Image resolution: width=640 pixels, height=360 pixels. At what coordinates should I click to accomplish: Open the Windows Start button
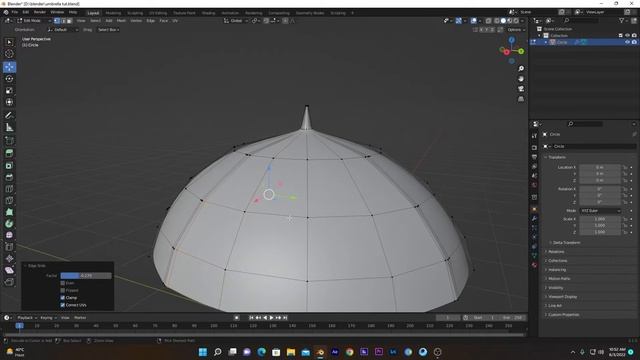(203, 352)
